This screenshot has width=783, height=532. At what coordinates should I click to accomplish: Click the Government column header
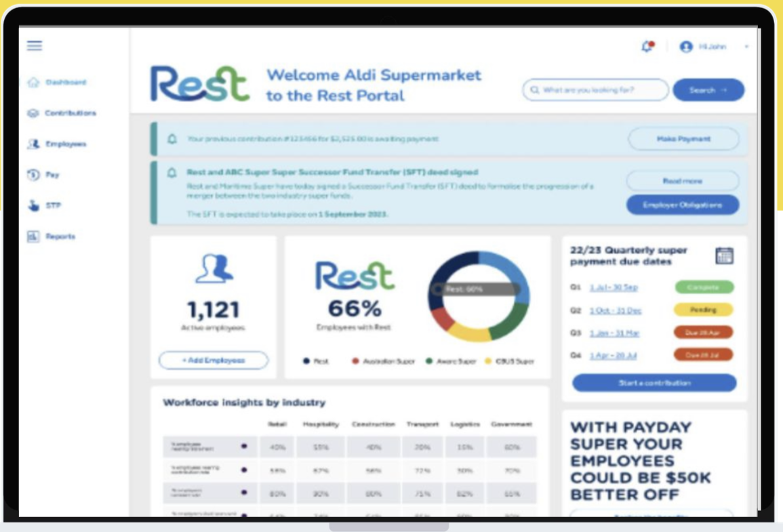[x=511, y=424]
